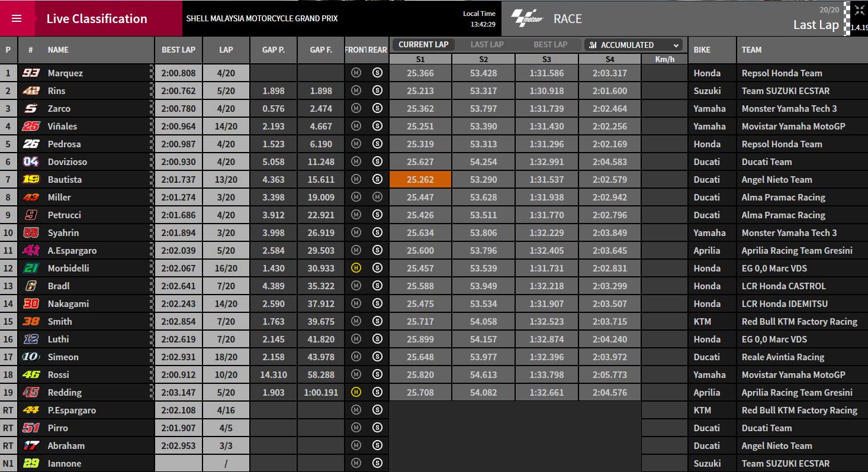Click the Shell Malaysia Motorcycle Grand Prix title
Image resolution: width=868 pixels, height=472 pixels.
click(262, 18)
